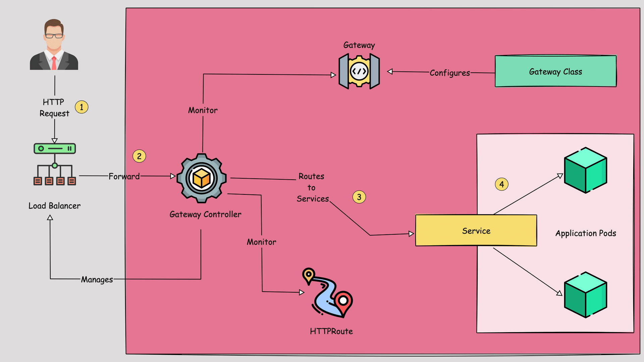Click the Monitor label above Gateway Controller
644x362 pixels.
203,110
